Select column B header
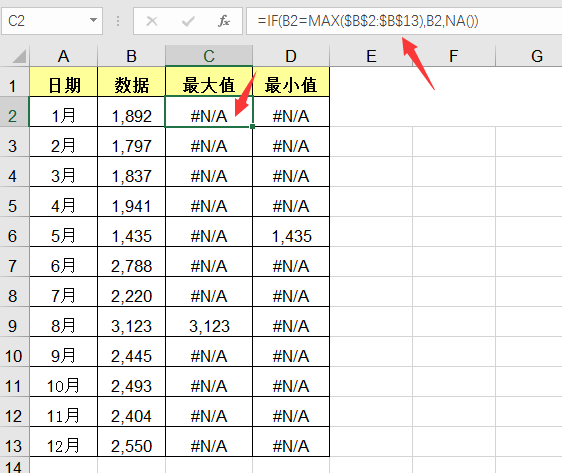562x473 pixels. pyautogui.click(x=132, y=56)
